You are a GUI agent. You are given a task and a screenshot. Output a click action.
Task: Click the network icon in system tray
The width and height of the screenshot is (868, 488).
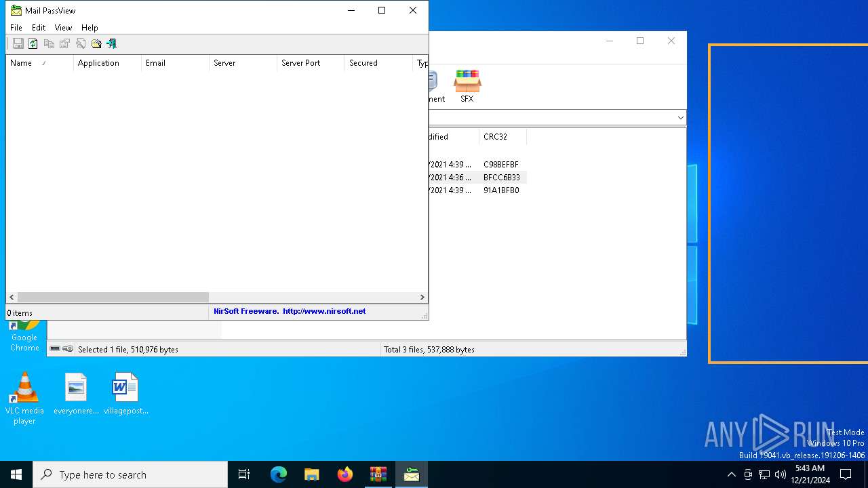(764, 474)
